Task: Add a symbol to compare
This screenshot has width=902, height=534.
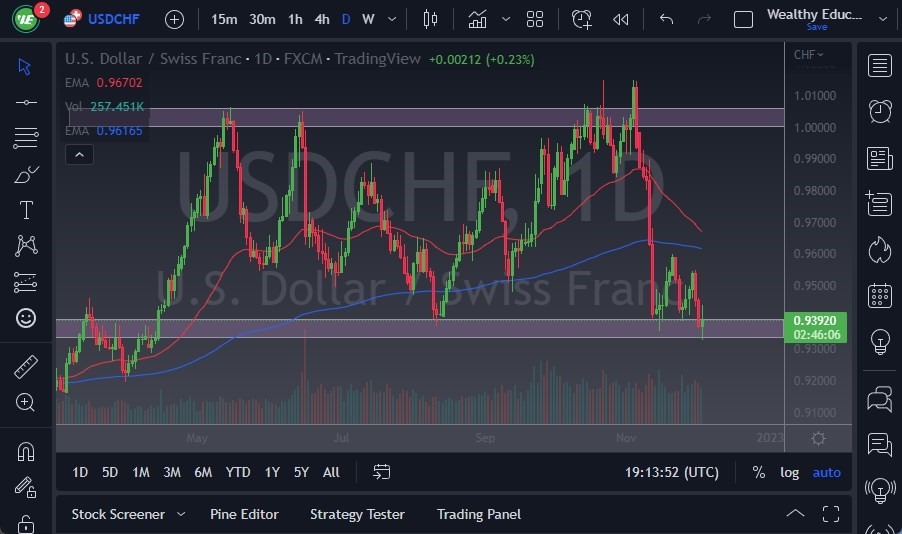Action: tap(174, 20)
